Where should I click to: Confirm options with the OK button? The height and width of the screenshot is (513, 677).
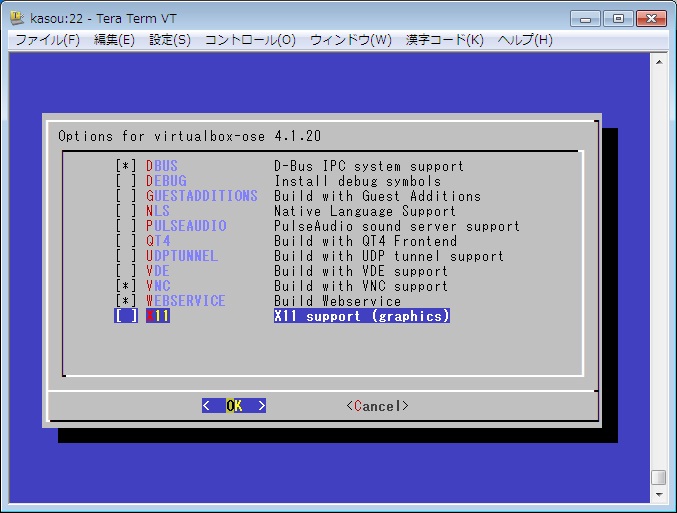coord(234,405)
